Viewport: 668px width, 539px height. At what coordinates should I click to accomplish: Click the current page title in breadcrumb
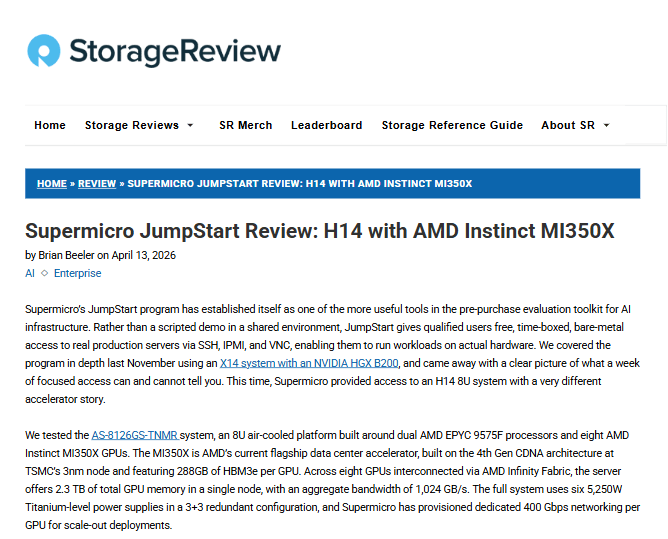pos(300,184)
